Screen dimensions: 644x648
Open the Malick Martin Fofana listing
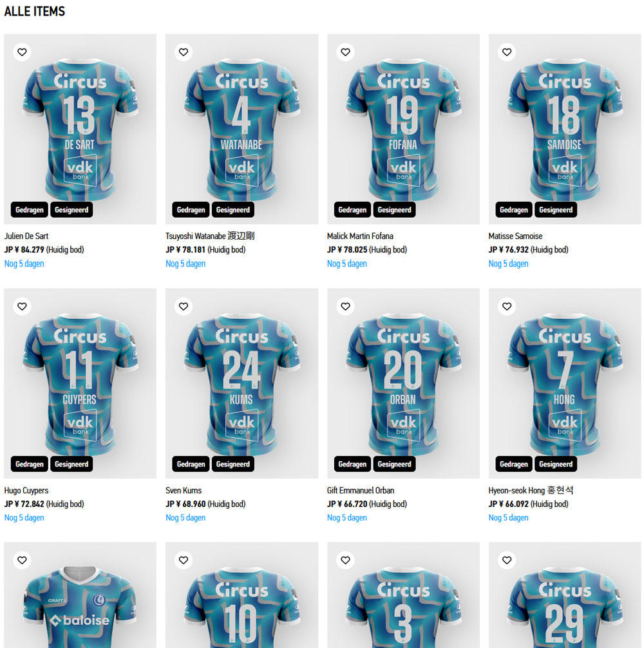[360, 236]
